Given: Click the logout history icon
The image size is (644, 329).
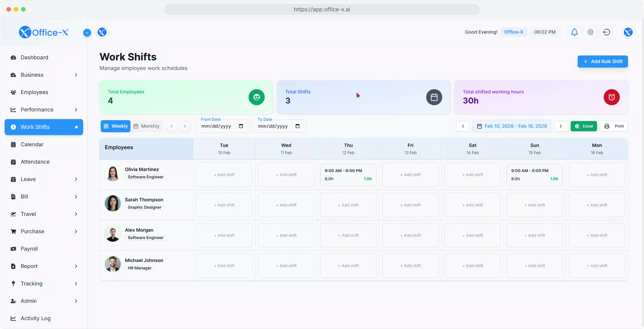Looking at the screenshot, I should tap(606, 32).
